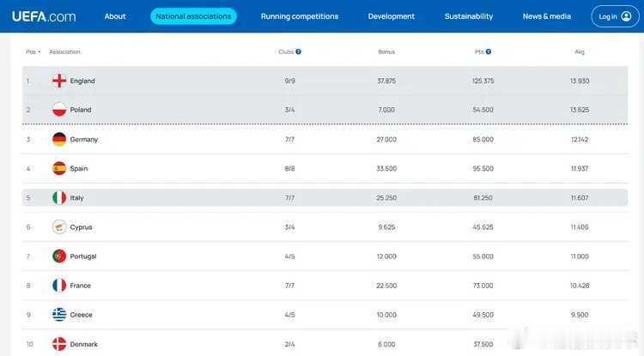The width and height of the screenshot is (644, 356).
Task: Click France's average 10.428
Action: (580, 286)
